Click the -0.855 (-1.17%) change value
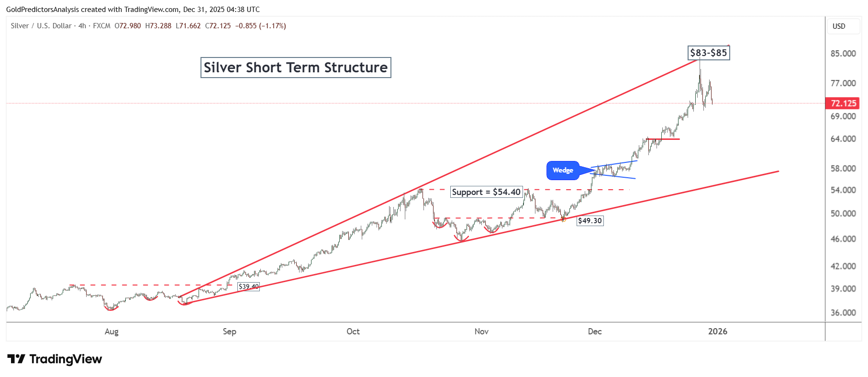Viewport: 868px width, 377px height. pos(260,26)
